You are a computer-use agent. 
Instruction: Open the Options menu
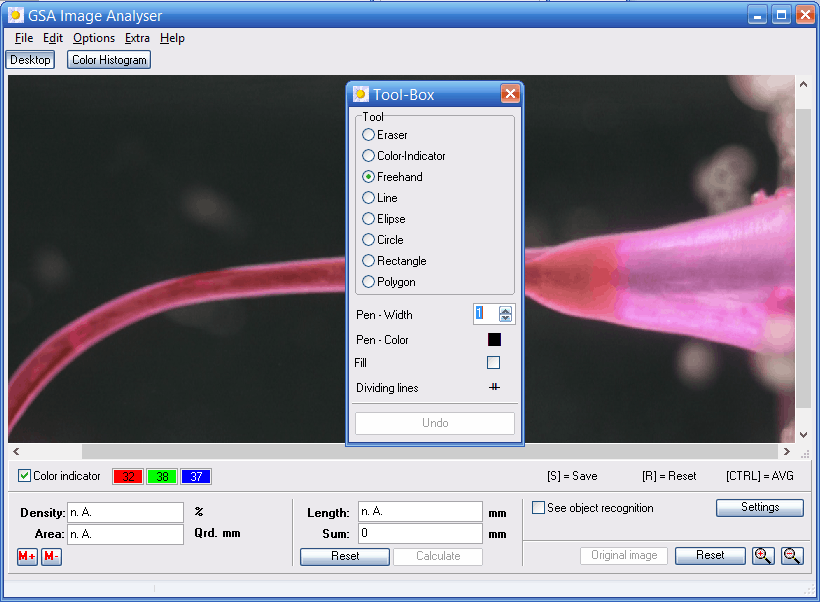pos(94,38)
